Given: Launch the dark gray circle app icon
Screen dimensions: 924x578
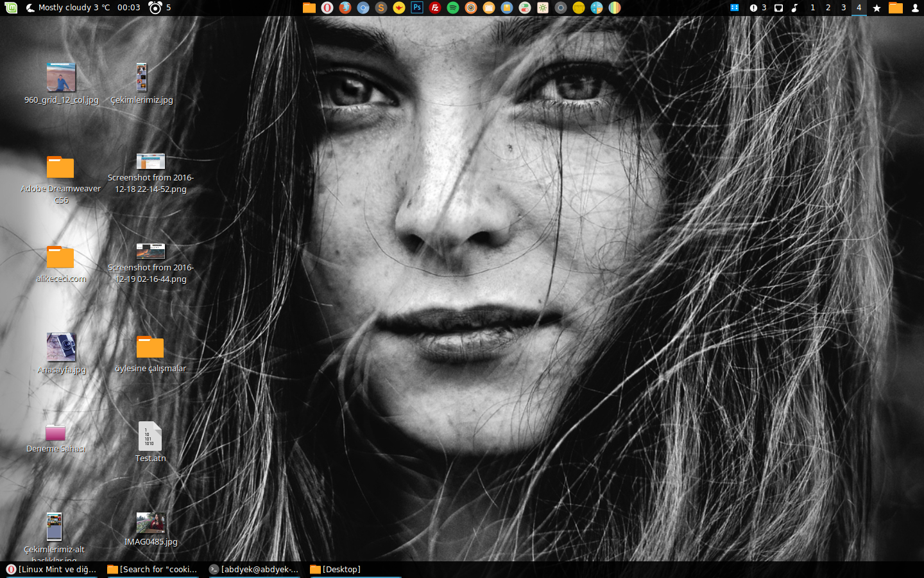Looking at the screenshot, I should click(x=561, y=8).
